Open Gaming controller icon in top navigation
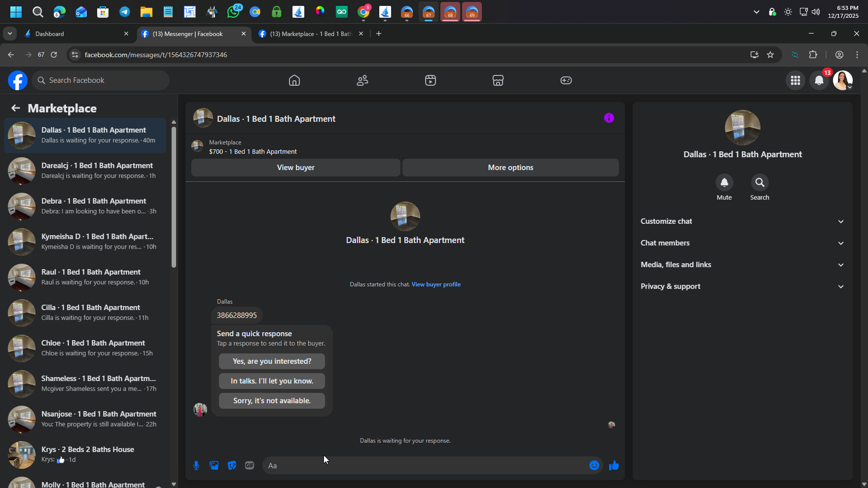 566,80
